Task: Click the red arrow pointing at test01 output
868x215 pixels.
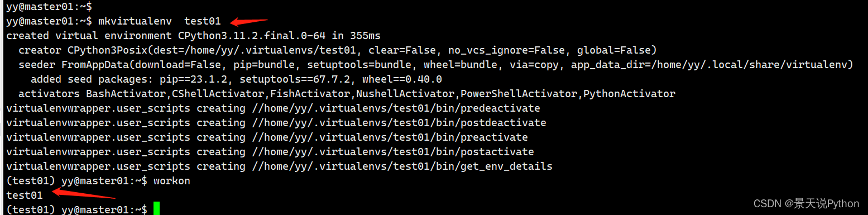Action: pos(83,194)
